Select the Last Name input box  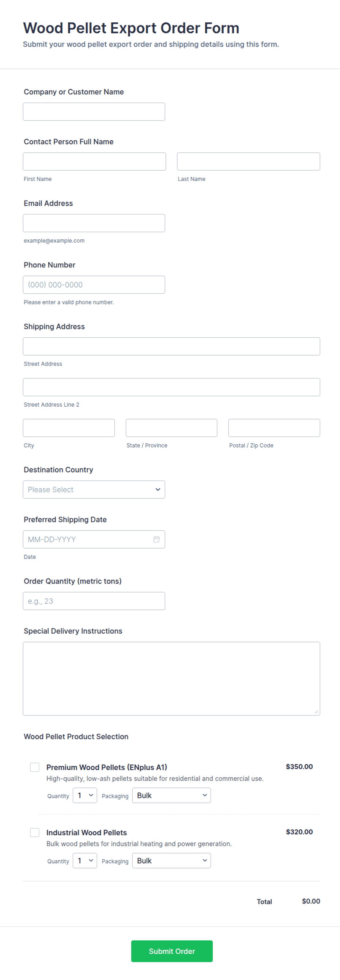tap(248, 161)
